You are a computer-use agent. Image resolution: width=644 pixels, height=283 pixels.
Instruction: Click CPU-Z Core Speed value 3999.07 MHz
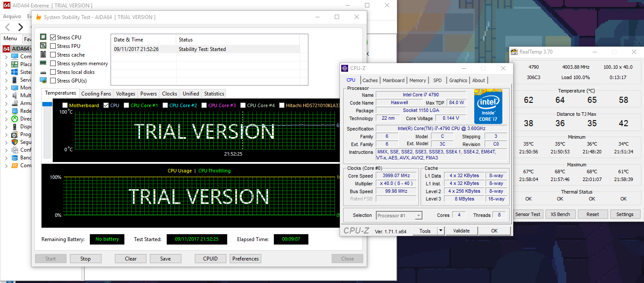pyautogui.click(x=396, y=176)
